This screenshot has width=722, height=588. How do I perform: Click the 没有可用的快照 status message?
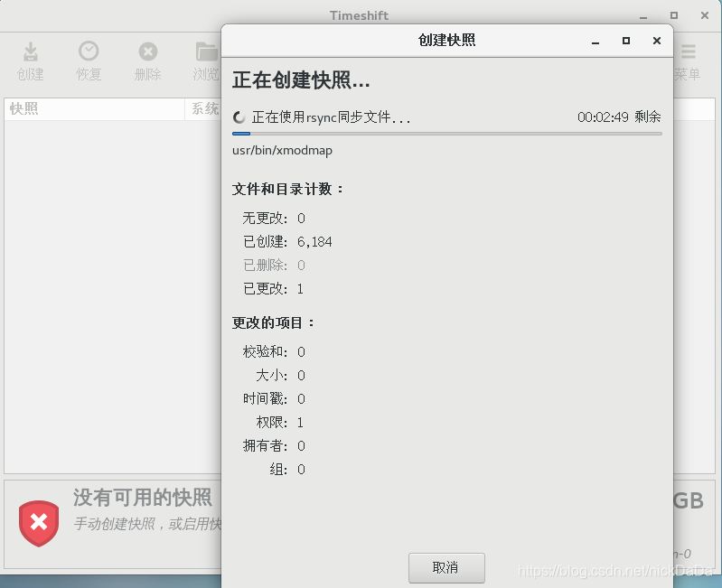(x=142, y=498)
